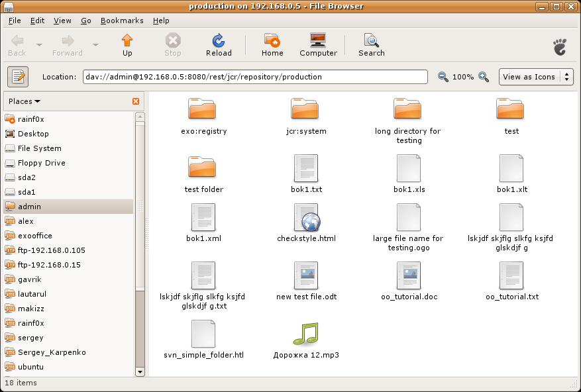Click the zoom out magnifier icon
This screenshot has width=581, height=392.
pyautogui.click(x=443, y=77)
